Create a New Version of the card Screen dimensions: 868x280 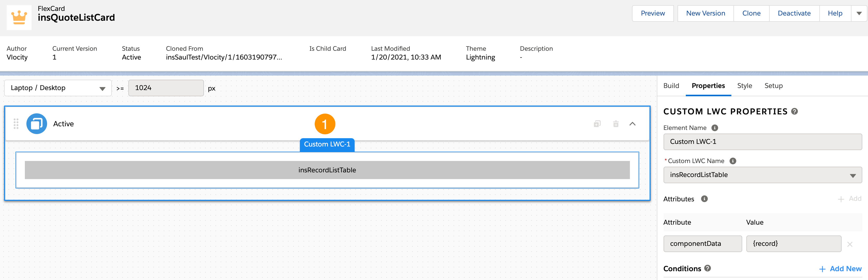[705, 13]
